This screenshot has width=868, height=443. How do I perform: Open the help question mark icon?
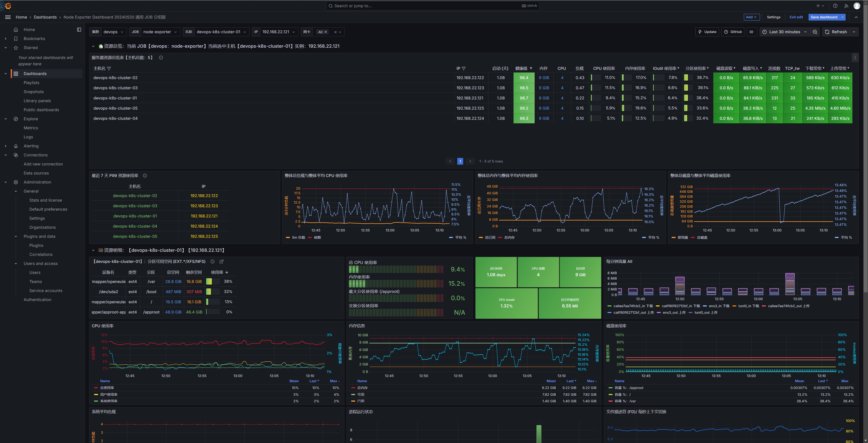[835, 6]
